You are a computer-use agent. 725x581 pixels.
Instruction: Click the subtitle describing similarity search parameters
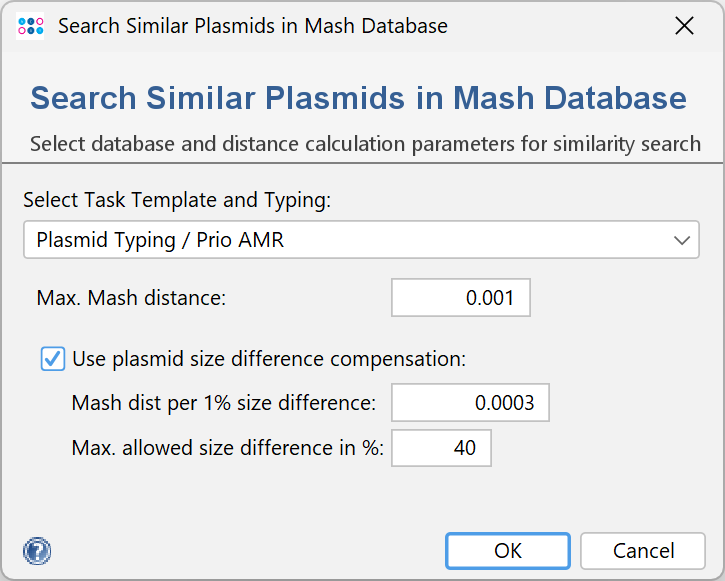pos(365,143)
